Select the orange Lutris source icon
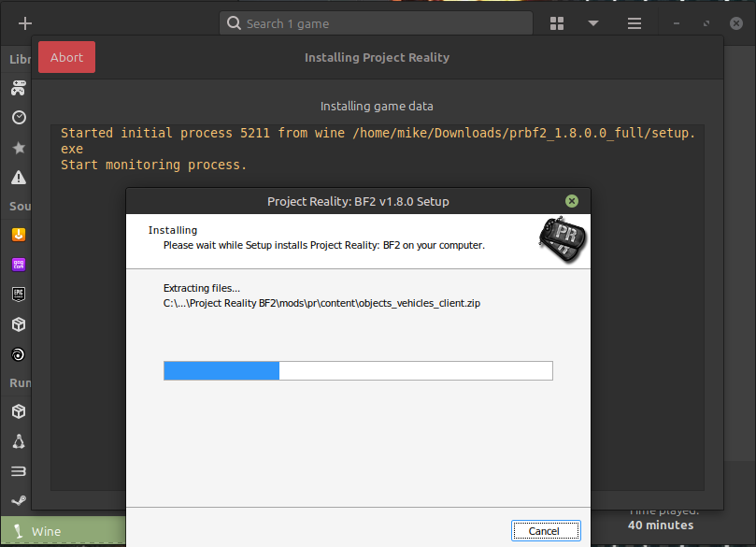 [19, 235]
